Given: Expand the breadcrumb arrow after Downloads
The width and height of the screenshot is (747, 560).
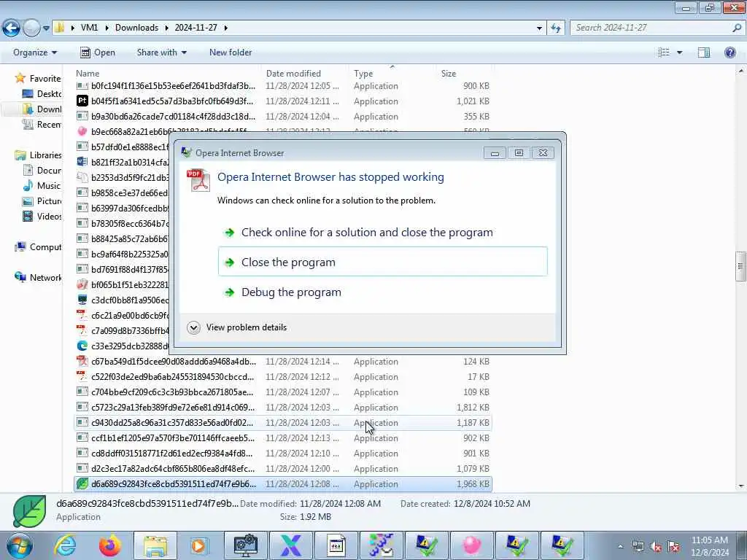Looking at the screenshot, I should (x=167, y=28).
